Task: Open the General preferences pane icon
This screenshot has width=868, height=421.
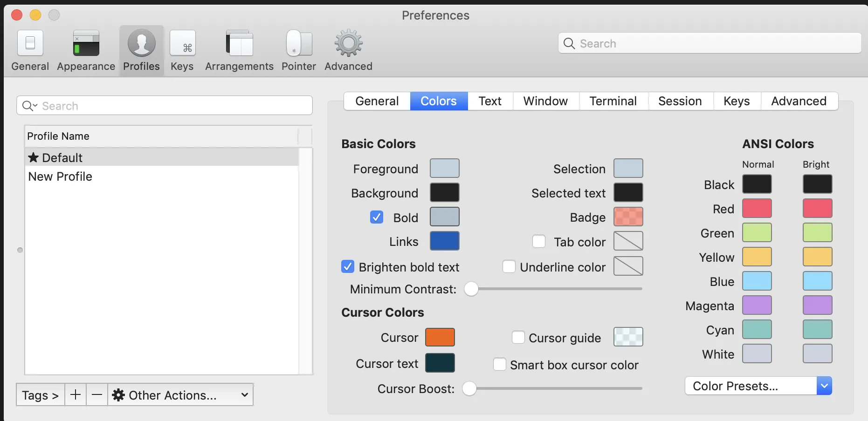Action: [x=30, y=44]
